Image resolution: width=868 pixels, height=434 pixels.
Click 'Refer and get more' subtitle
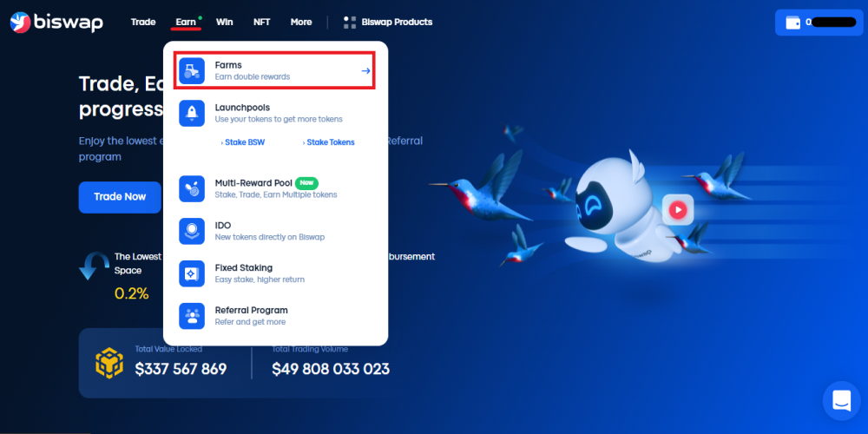coord(250,322)
